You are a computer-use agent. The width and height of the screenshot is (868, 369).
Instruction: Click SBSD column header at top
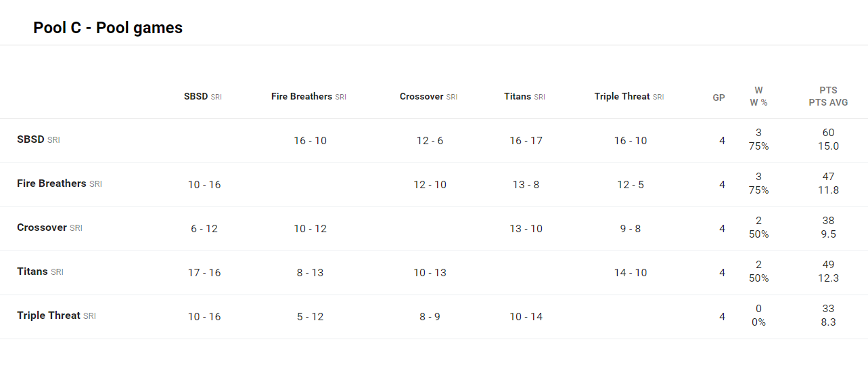(x=196, y=97)
